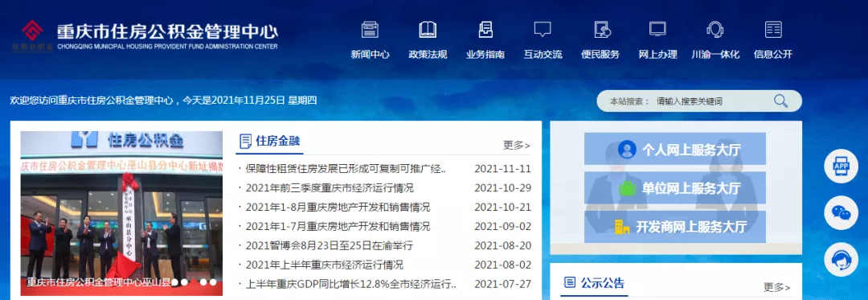Open the 川渝一体化 menu label
The width and height of the screenshot is (868, 300).
(x=715, y=54)
